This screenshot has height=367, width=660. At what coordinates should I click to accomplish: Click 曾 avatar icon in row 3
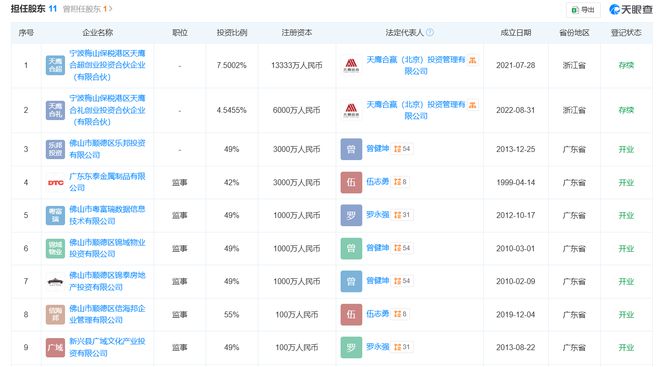click(351, 149)
